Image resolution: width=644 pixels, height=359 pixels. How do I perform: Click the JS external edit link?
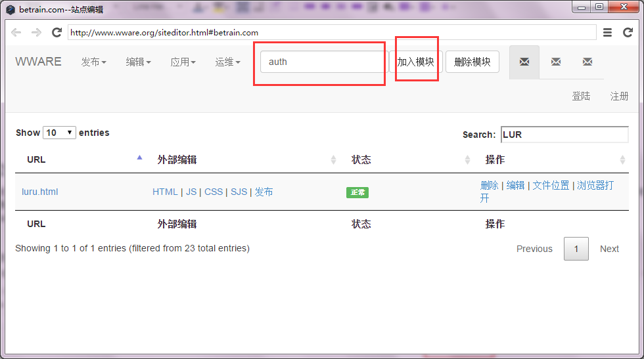tap(191, 192)
